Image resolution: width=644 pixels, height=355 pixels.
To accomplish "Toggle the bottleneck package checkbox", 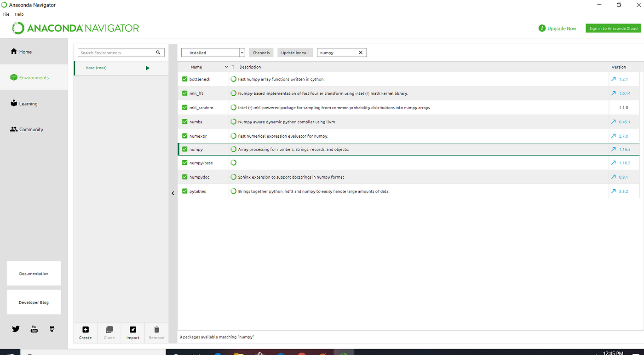I will coord(185,79).
